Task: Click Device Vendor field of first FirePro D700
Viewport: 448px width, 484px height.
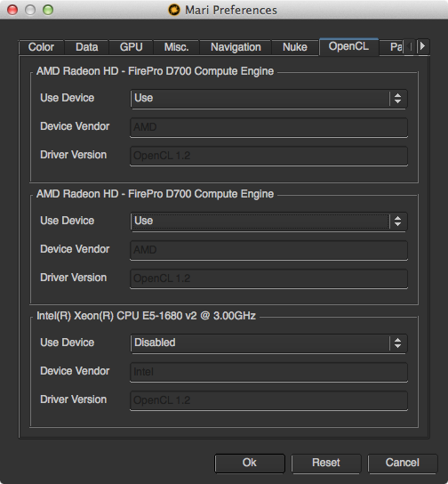Action: pyautogui.click(x=268, y=127)
